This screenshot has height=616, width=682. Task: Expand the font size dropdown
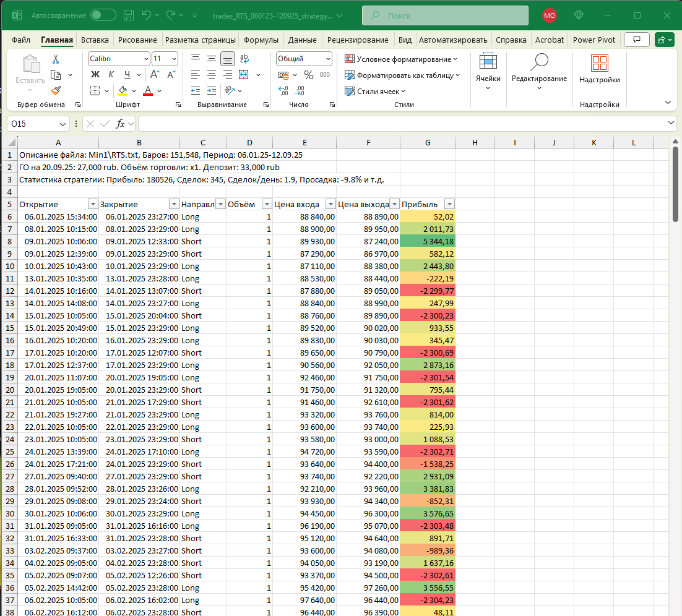173,59
